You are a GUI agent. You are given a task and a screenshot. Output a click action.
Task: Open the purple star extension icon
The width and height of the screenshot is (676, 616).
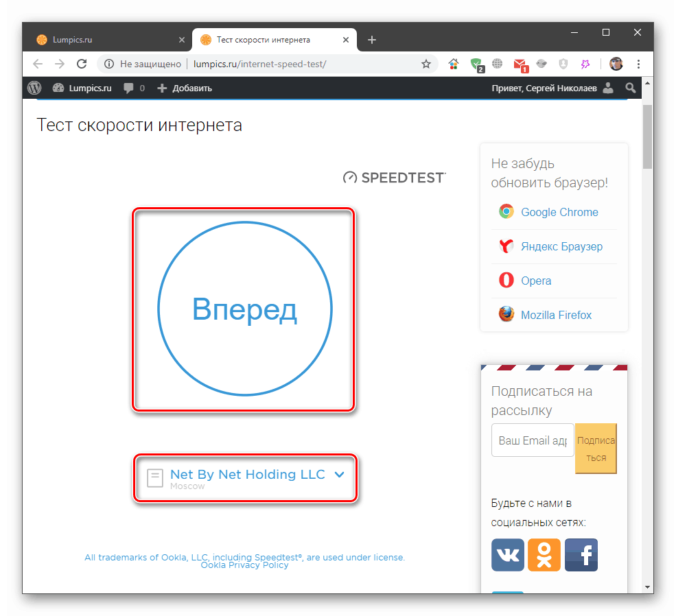pos(585,64)
